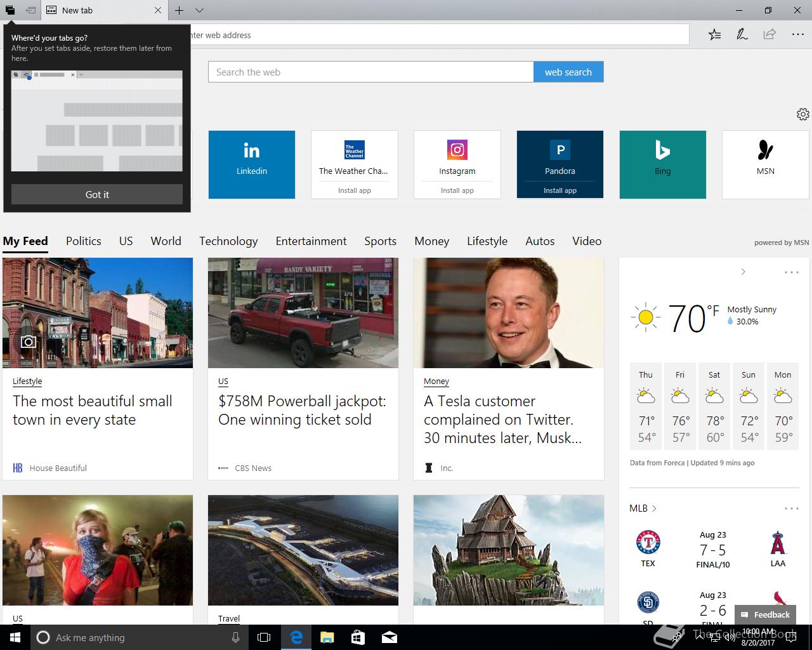This screenshot has height=650, width=812.
Task: Open the Windows Start menu
Action: pos(15,637)
